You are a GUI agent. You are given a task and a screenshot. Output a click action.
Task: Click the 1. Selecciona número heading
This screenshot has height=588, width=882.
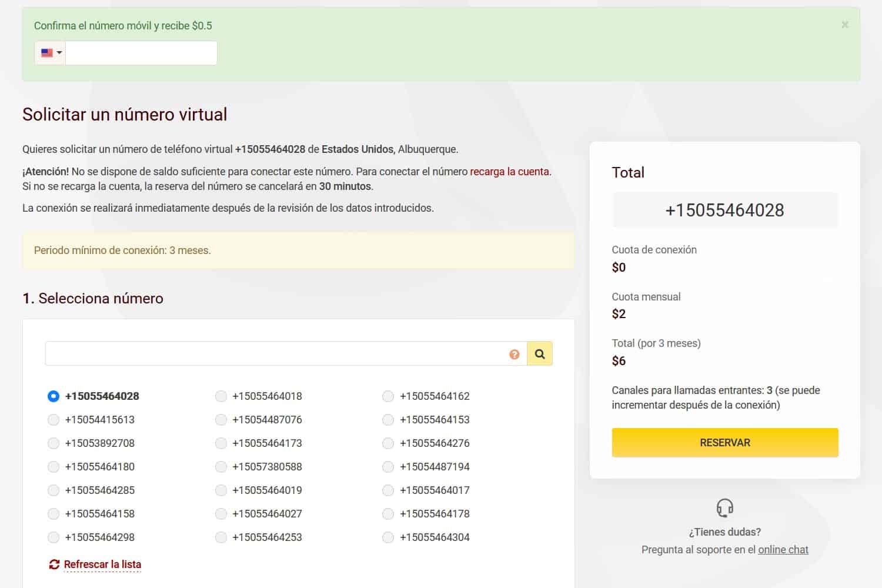pos(93,298)
